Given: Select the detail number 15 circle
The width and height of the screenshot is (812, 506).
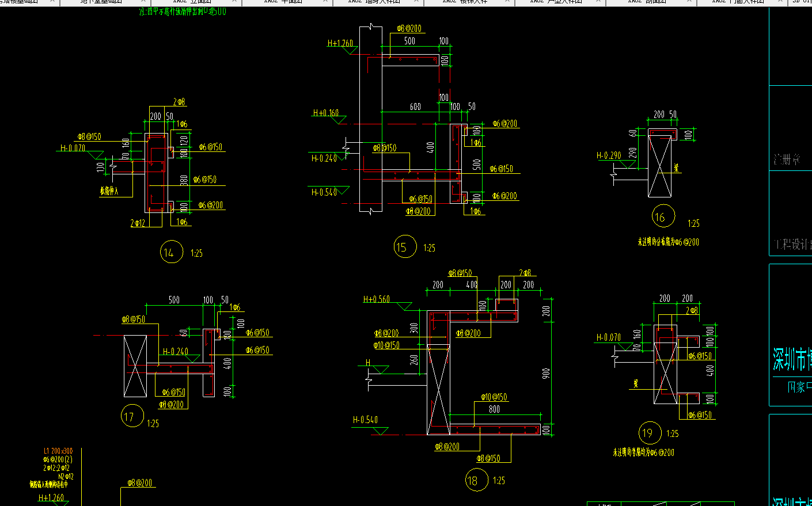Looking at the screenshot, I should pos(405,247).
